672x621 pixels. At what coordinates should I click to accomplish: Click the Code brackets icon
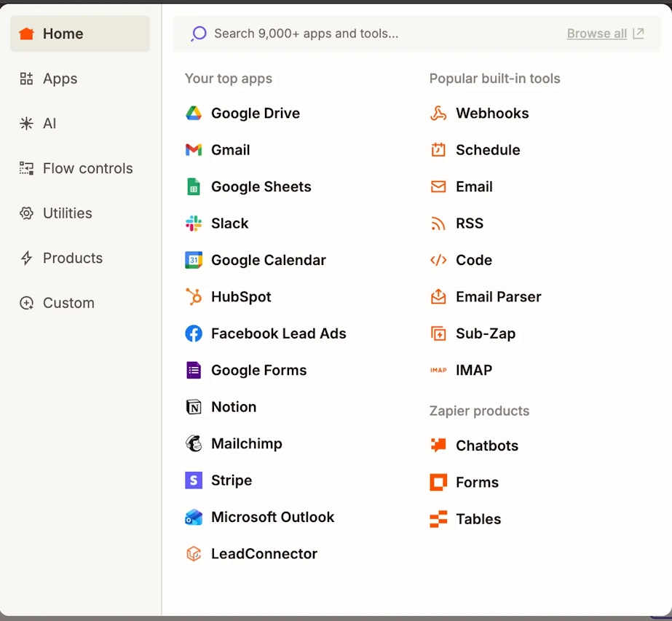[x=438, y=260]
